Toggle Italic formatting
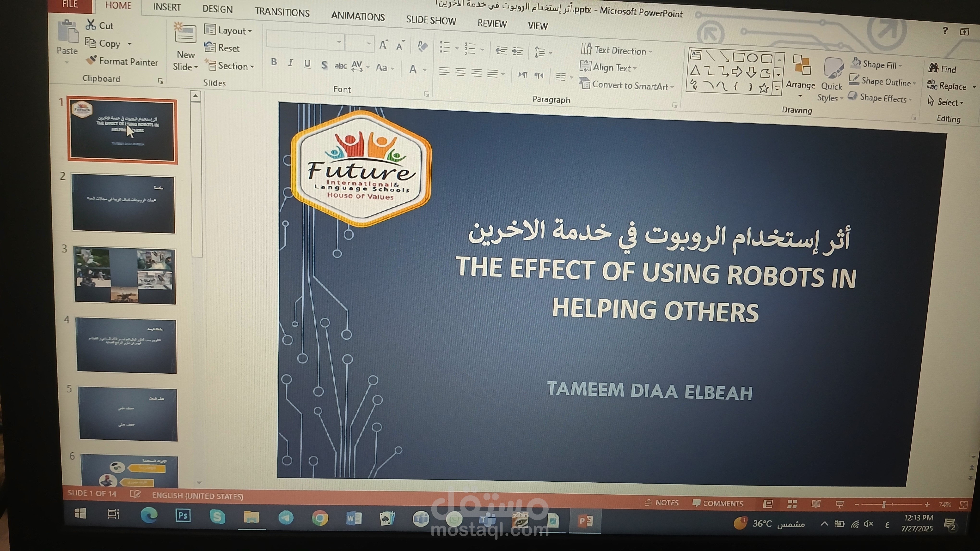 tap(291, 63)
